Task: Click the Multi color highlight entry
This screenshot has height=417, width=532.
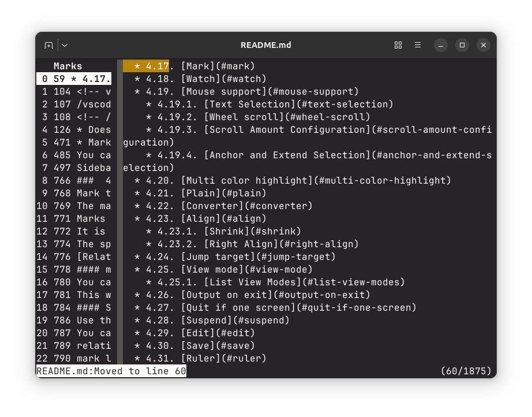Action: pos(316,180)
